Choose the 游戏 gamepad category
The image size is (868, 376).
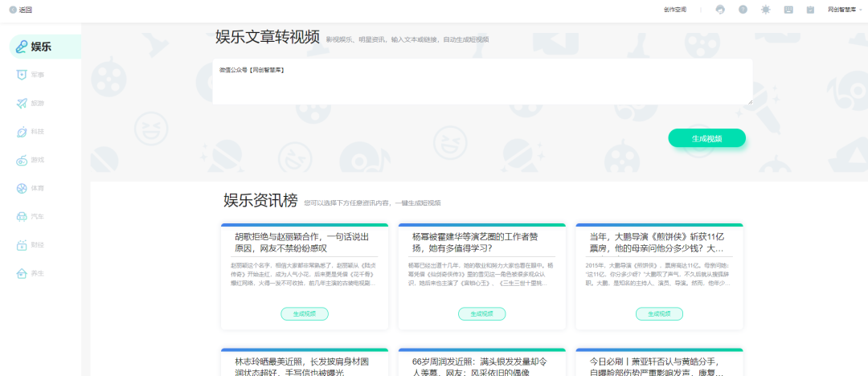tap(32, 160)
